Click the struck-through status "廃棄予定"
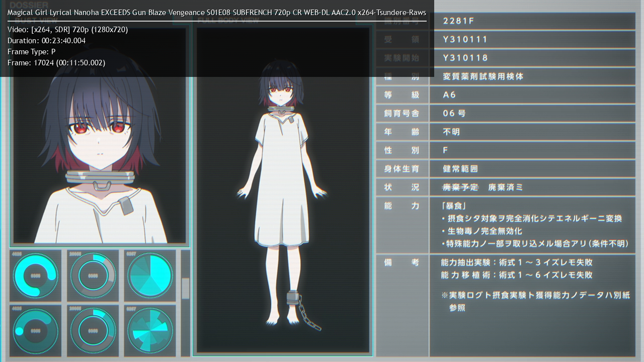The width and height of the screenshot is (644, 362). (460, 188)
